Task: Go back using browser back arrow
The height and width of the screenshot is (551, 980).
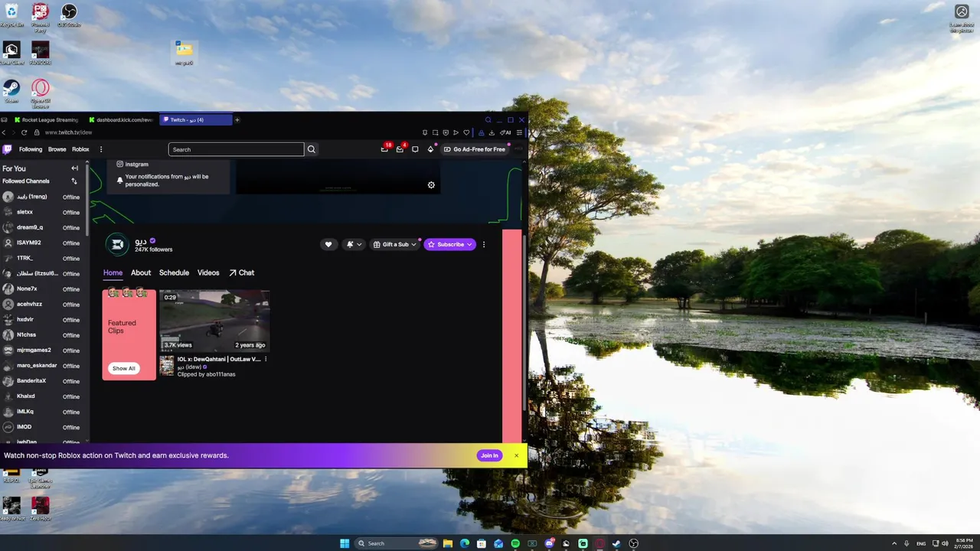Action: (5, 132)
